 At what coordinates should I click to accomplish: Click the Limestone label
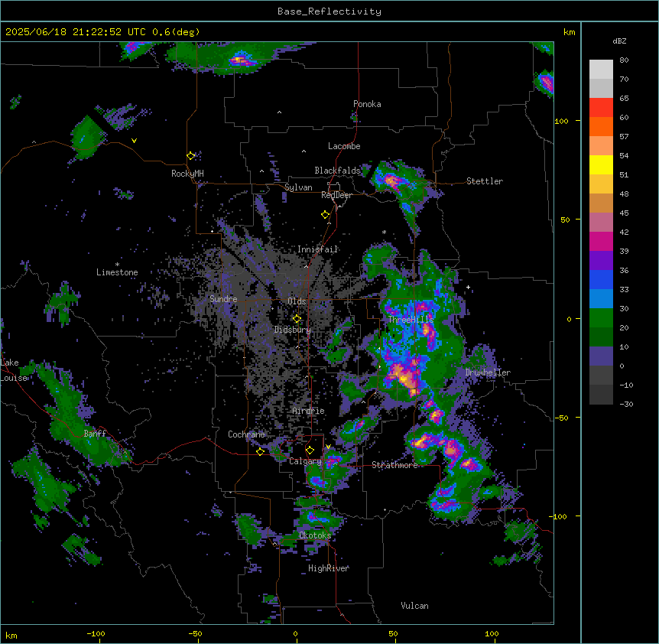(117, 272)
